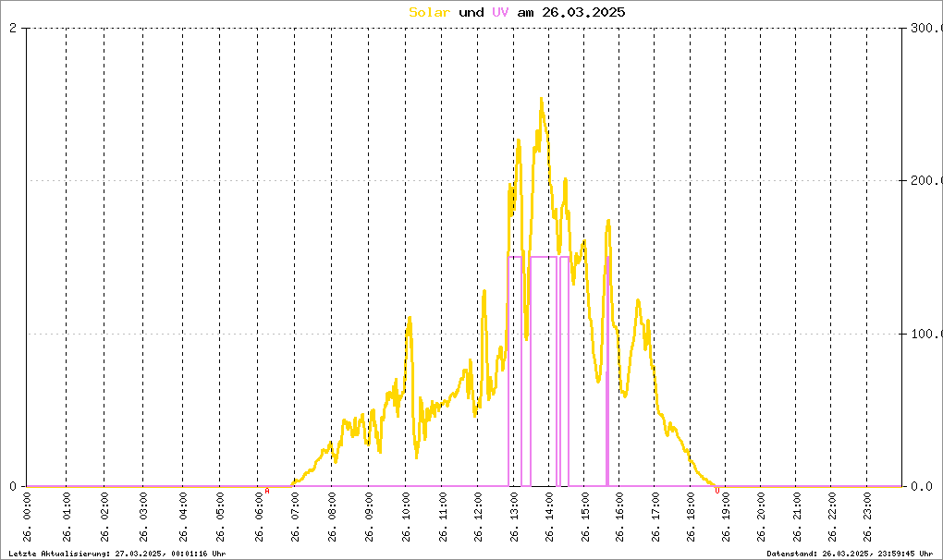The image size is (943, 560).
Task: Click the 0 on left axis
Action: click(x=13, y=487)
